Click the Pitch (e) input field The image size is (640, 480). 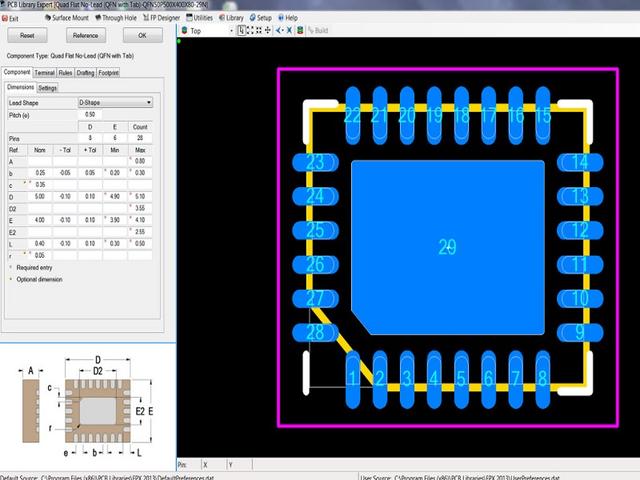(x=91, y=115)
